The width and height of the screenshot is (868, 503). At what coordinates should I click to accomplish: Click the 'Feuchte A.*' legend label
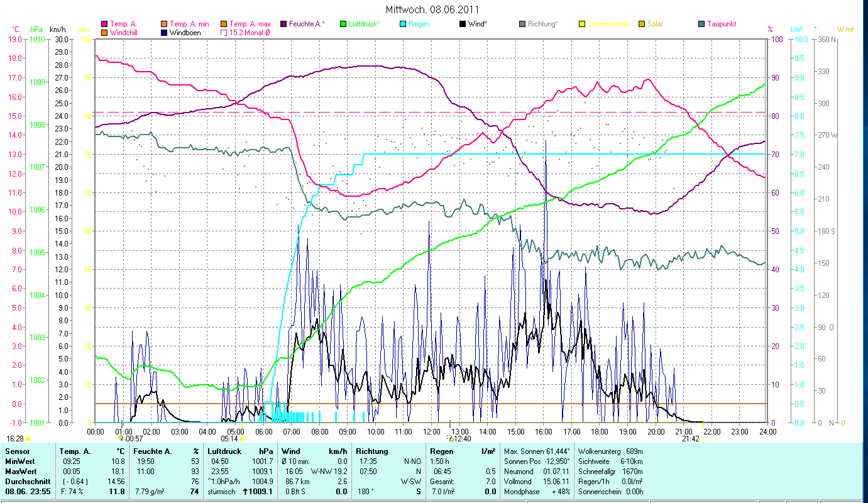(x=307, y=24)
